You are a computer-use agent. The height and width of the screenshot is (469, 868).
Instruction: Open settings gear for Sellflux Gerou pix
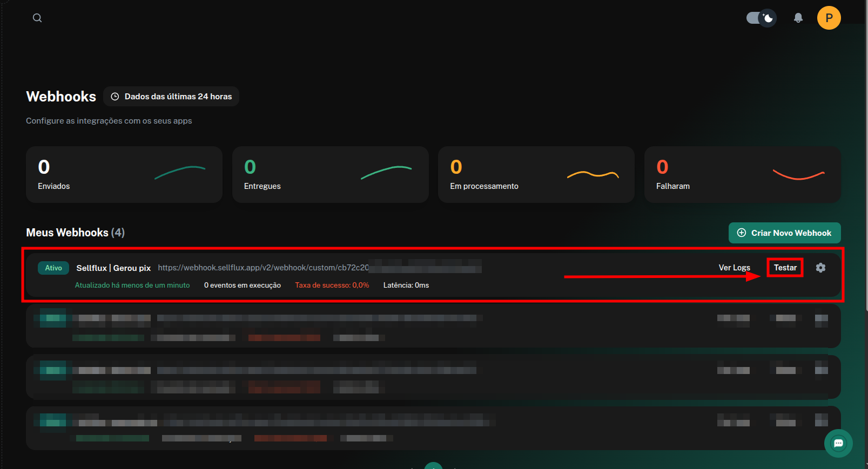point(820,268)
